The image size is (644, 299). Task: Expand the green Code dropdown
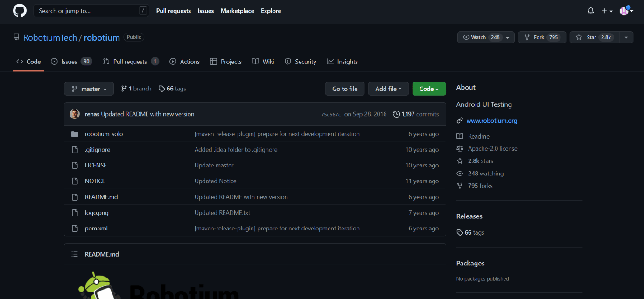[429, 89]
